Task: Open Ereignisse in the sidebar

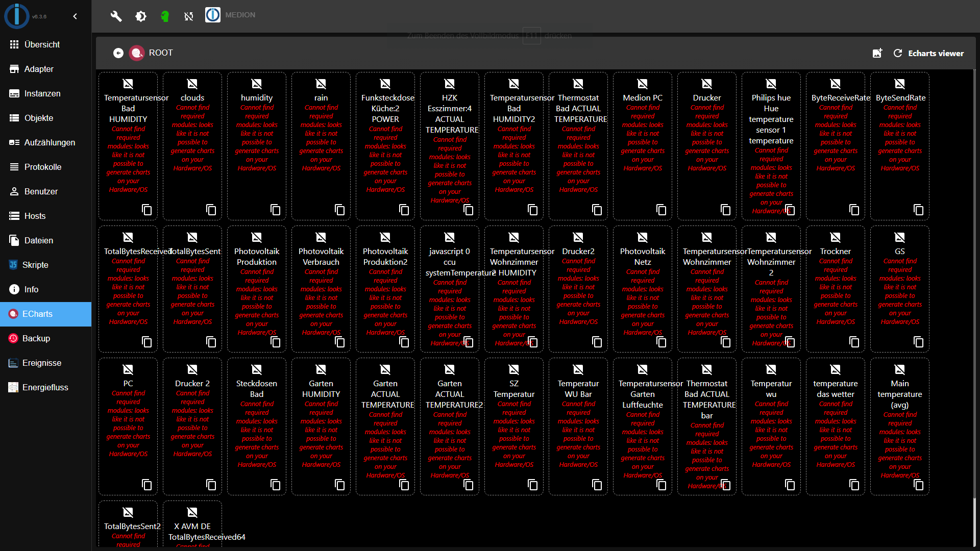Action: [46, 363]
